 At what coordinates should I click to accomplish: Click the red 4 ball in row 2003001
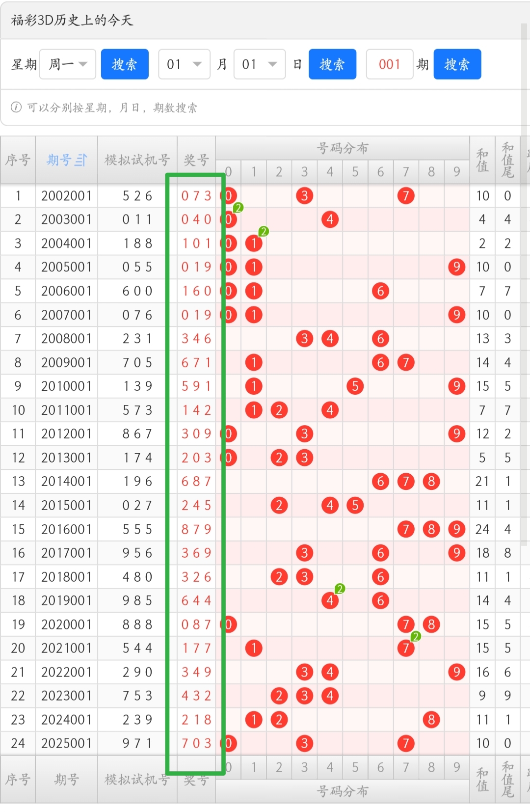[330, 219]
